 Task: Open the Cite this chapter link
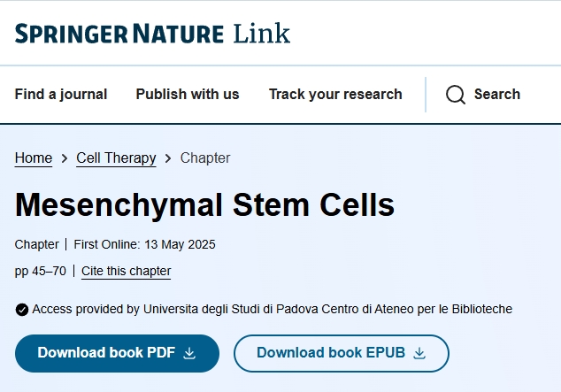(x=127, y=271)
